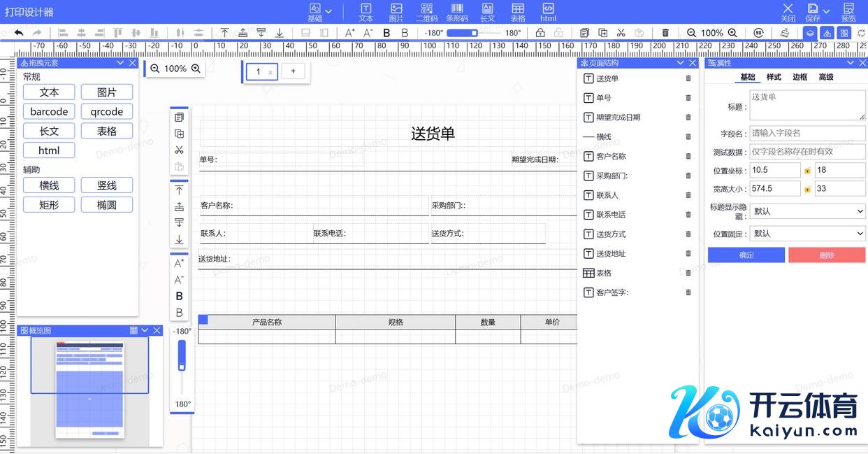
Task: Click the paintbrush format icon in toolbar
Action: pos(785,33)
